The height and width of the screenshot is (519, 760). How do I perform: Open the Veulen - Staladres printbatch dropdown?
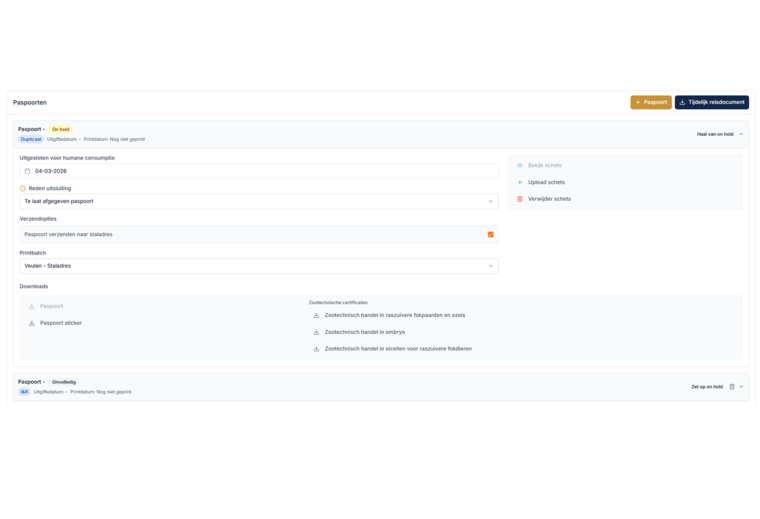click(259, 266)
